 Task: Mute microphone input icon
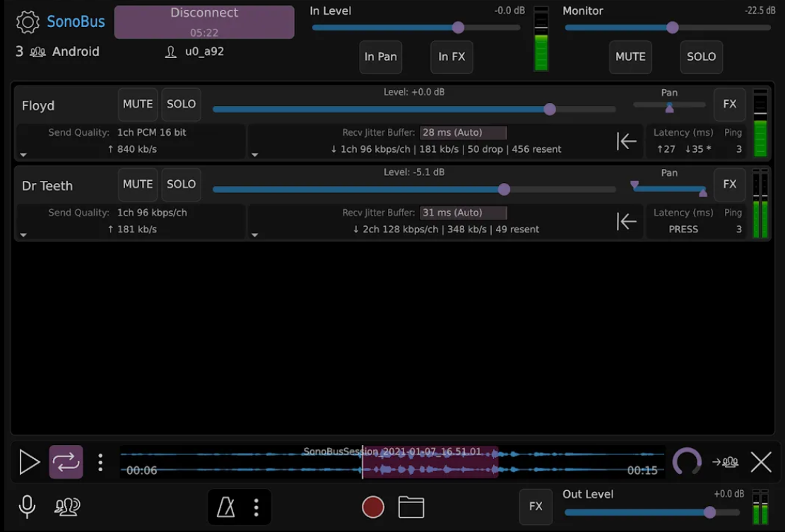tap(27, 507)
